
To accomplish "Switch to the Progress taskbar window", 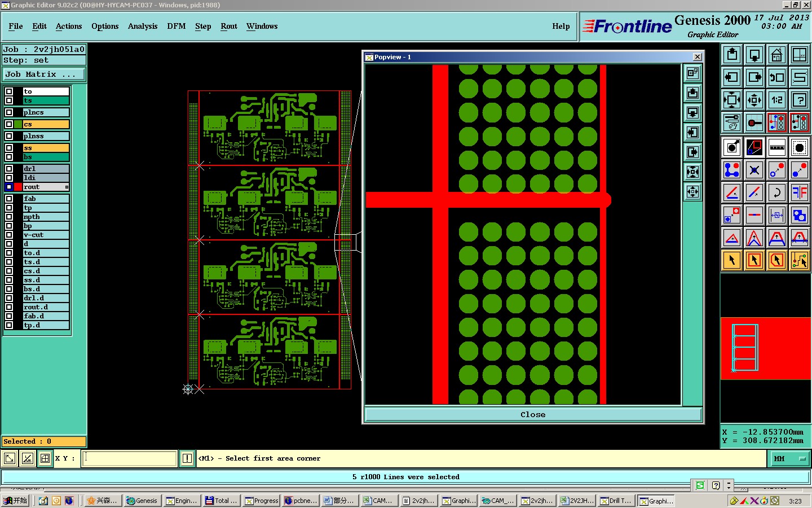I will click(262, 501).
